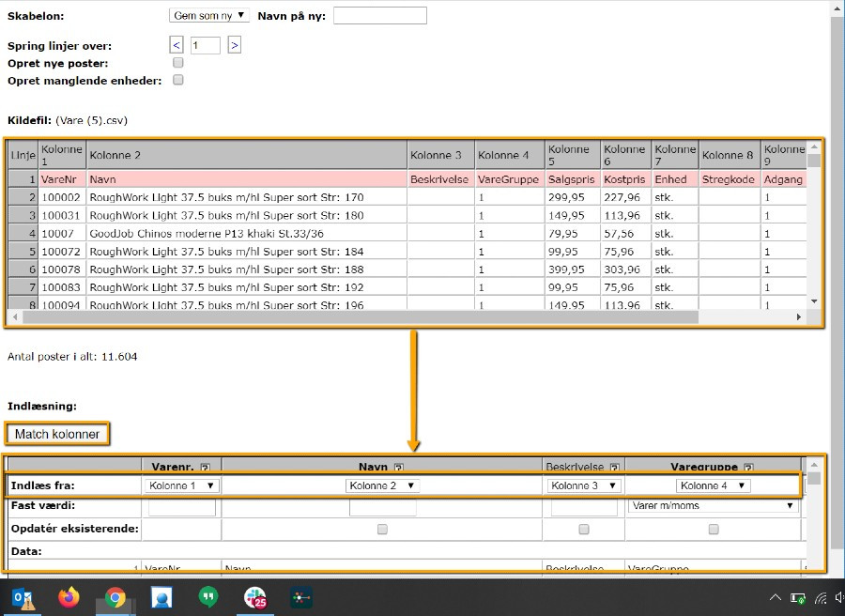
Task: Check Opdatér eksisterende under the Navn column
Action: pyautogui.click(x=382, y=530)
